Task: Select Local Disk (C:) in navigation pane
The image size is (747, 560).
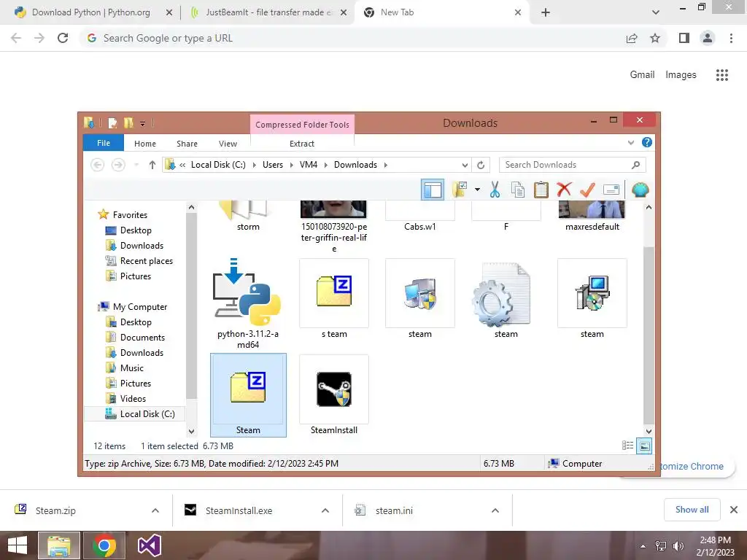Action: click(147, 414)
